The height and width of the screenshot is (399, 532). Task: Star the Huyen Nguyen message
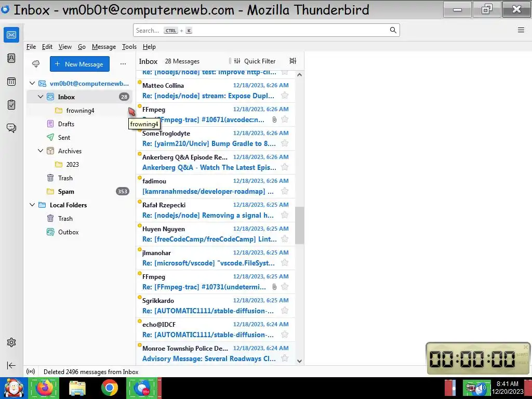[285, 239]
